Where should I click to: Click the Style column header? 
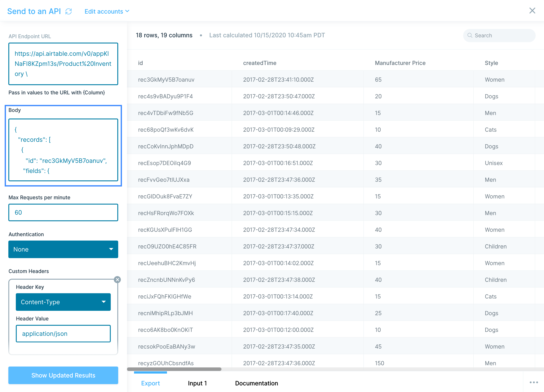pos(491,63)
